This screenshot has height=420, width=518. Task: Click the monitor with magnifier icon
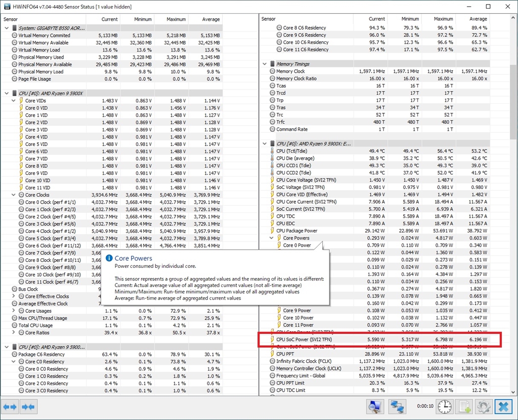pyautogui.click(x=375, y=406)
